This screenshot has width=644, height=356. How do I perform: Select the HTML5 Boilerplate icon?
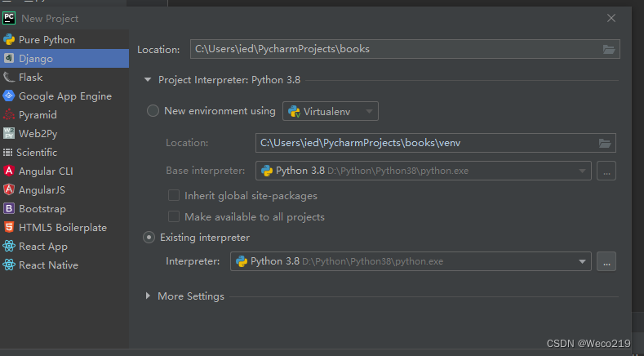tap(9, 228)
